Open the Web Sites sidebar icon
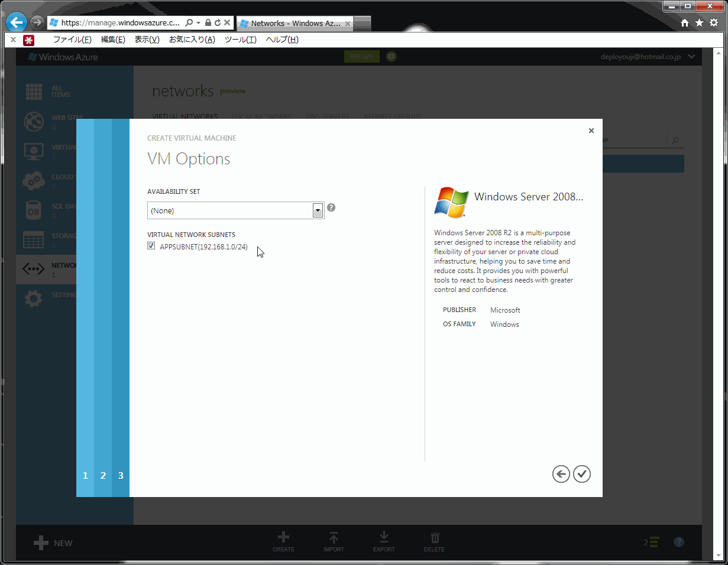 pyautogui.click(x=34, y=121)
